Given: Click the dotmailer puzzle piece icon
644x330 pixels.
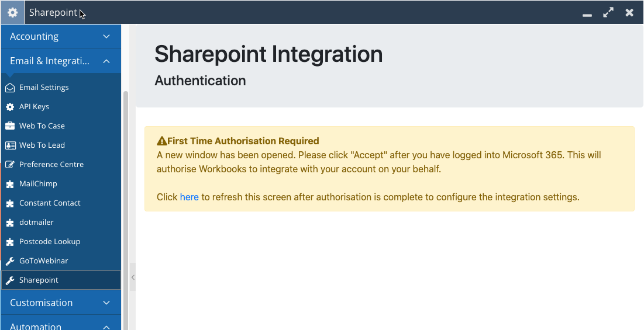Looking at the screenshot, I should (10, 222).
